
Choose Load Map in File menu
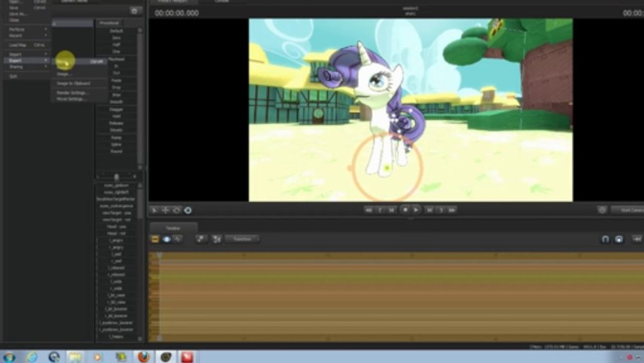click(x=28, y=45)
